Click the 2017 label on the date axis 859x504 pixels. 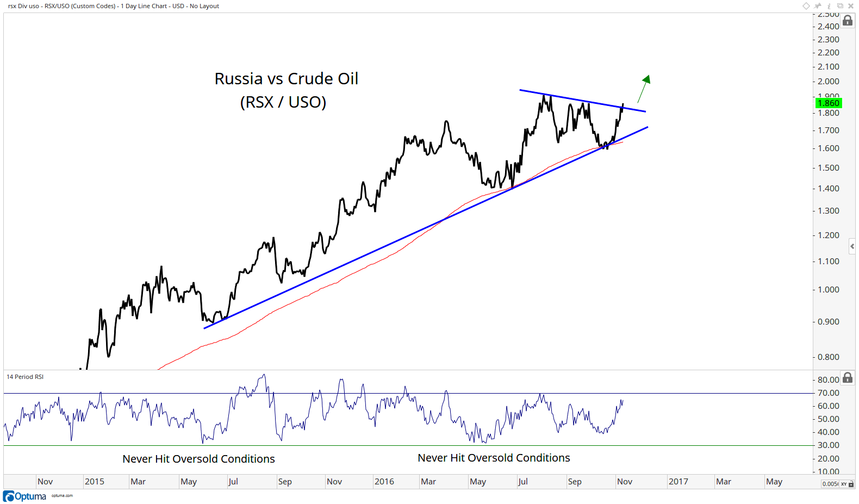tap(679, 482)
